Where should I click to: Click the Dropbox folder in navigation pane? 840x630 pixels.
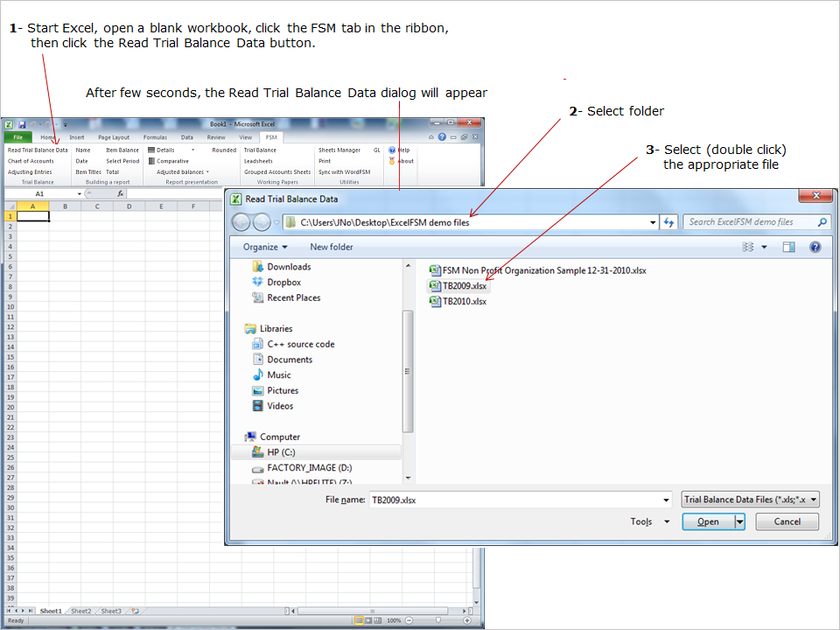(283, 283)
